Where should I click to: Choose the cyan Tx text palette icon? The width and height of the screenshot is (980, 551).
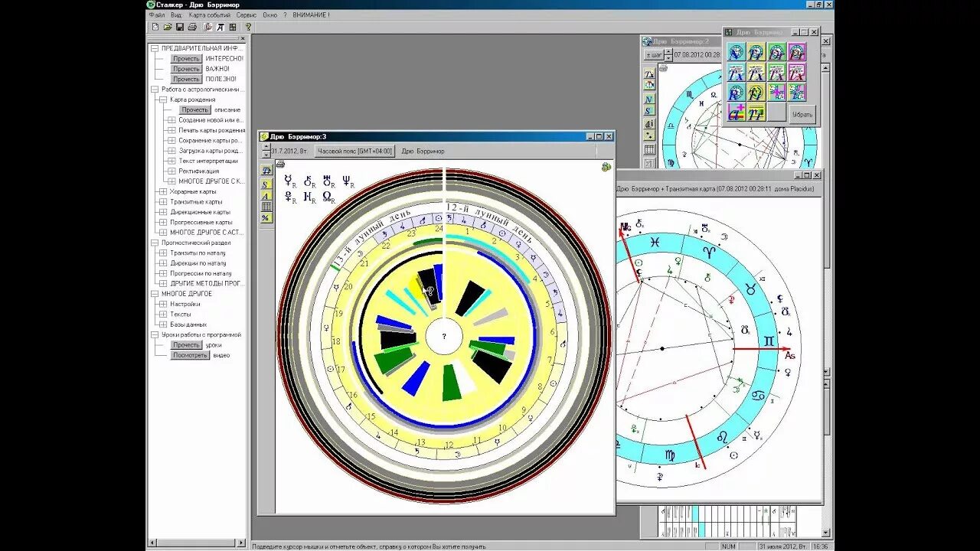[736, 73]
